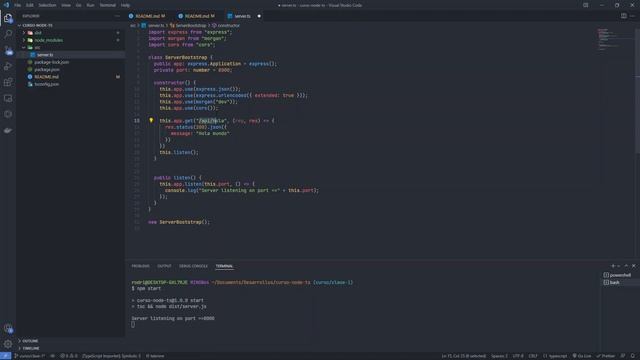Open the Manage gear icon
This screenshot has width=640, height=360.
[8, 344]
